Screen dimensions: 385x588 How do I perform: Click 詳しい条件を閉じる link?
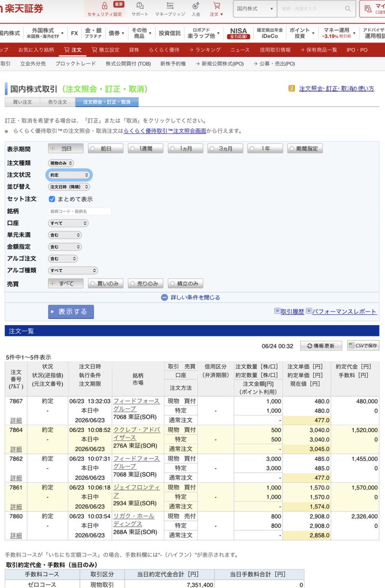pyautogui.click(x=195, y=297)
